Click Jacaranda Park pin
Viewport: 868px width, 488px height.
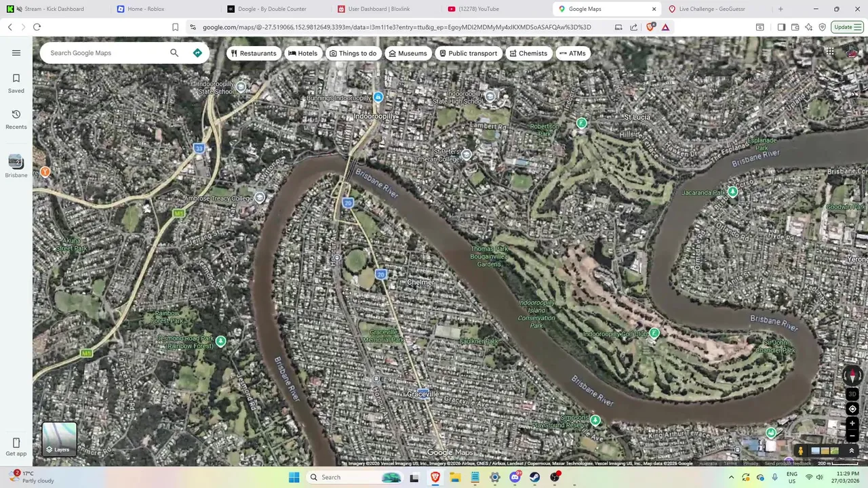[x=732, y=192]
